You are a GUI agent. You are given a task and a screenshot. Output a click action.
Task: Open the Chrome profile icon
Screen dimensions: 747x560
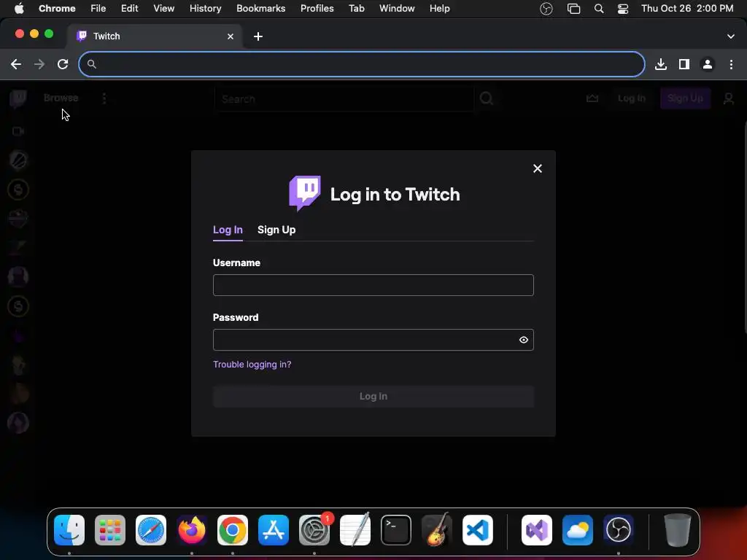pyautogui.click(x=708, y=64)
